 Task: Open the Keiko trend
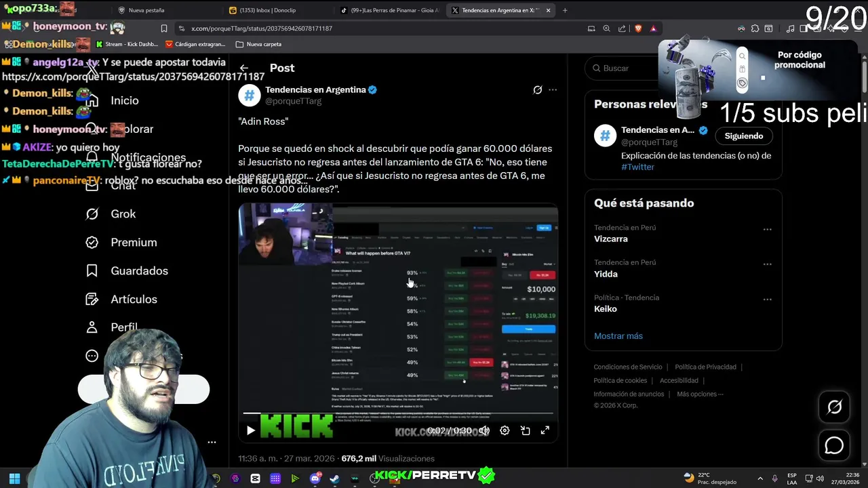pos(606,308)
